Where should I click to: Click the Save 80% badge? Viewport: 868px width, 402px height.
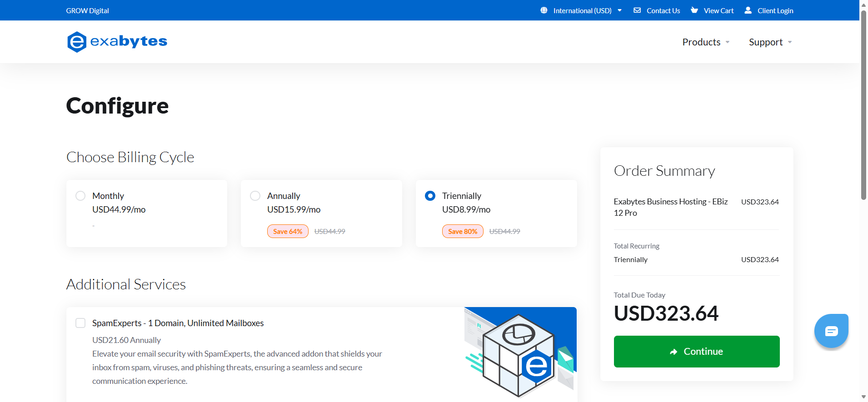pos(463,231)
